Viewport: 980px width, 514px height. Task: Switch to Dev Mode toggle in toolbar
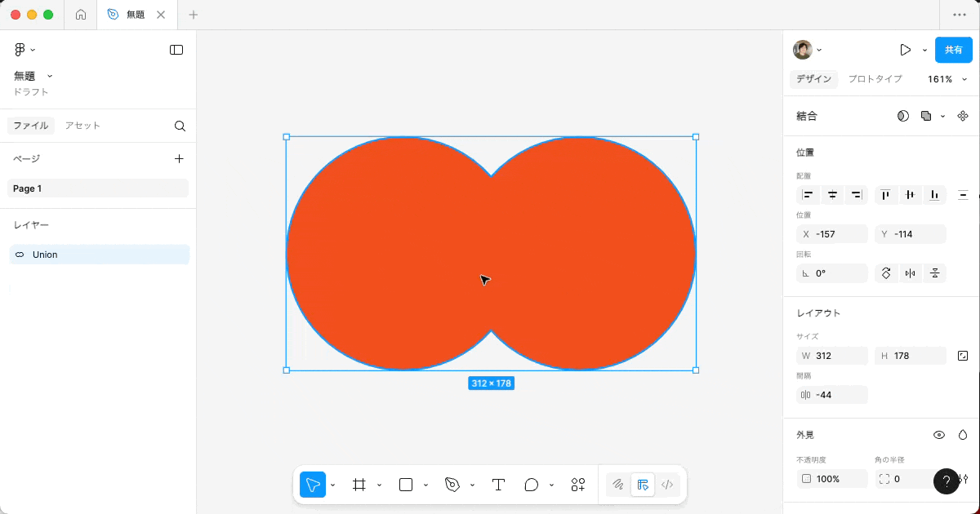(666, 485)
